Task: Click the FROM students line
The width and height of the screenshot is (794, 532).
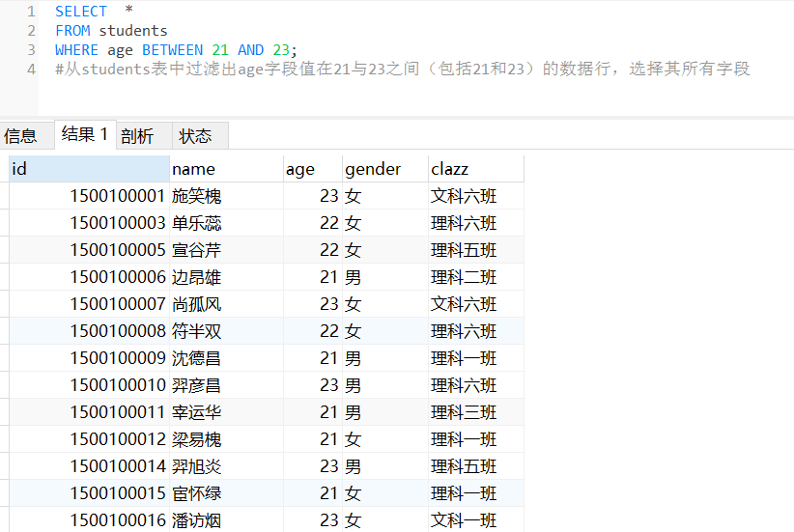Action: tap(111, 30)
